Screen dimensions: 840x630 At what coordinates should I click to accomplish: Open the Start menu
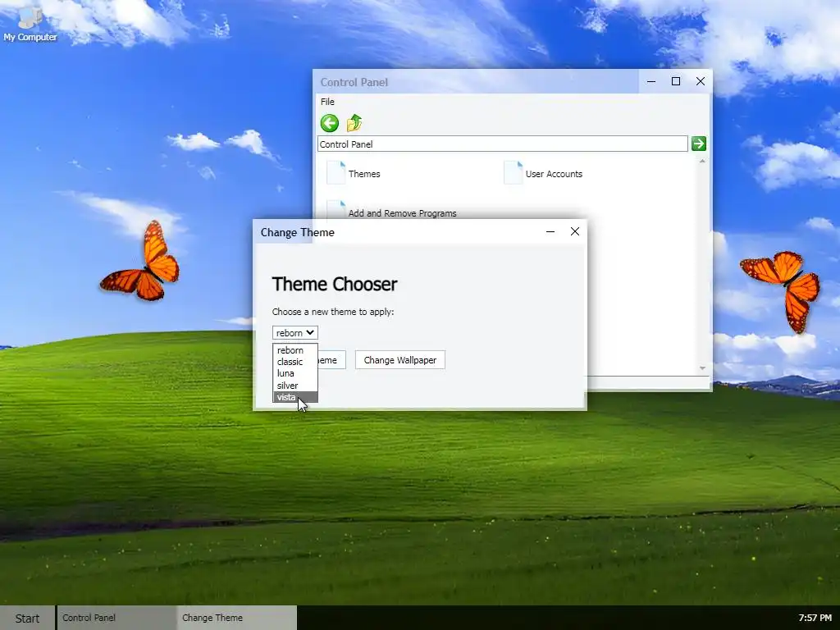tap(27, 619)
